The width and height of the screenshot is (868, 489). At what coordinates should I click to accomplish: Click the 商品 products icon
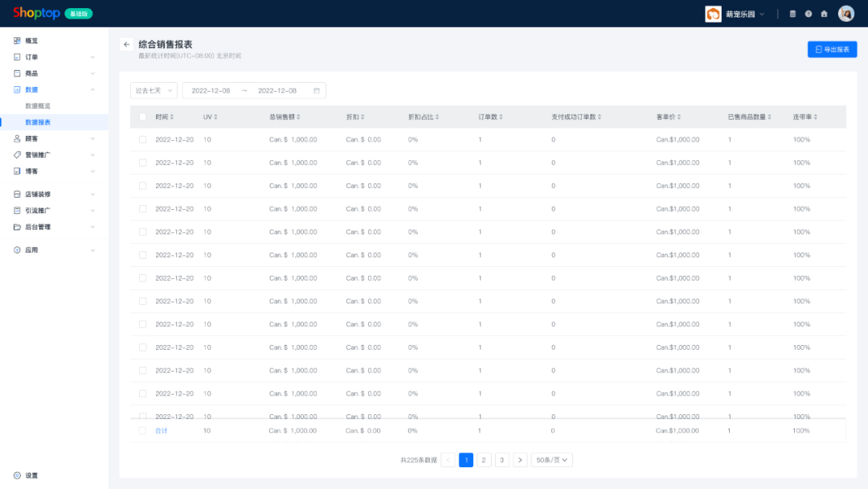point(17,73)
